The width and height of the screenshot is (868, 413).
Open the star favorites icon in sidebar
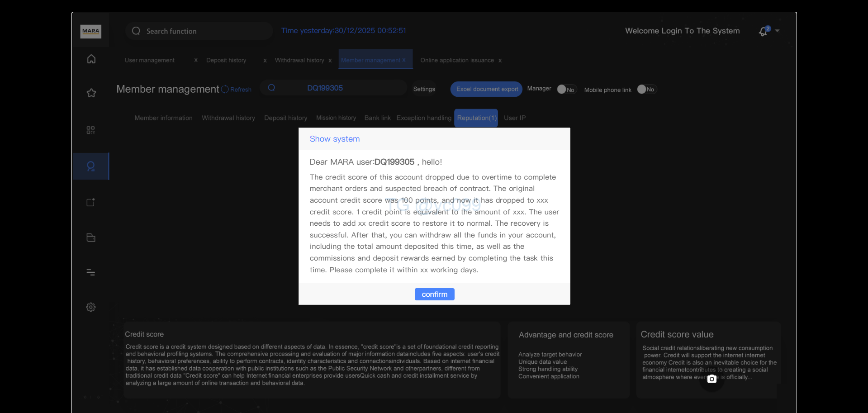[x=91, y=93]
